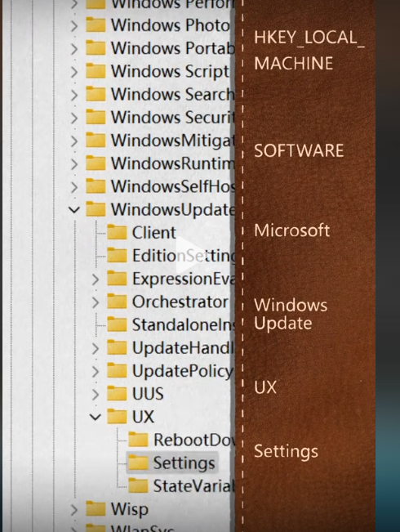Expand the UpdatePolicy key chevron
This screenshot has width=400, height=532.
pos(96,372)
